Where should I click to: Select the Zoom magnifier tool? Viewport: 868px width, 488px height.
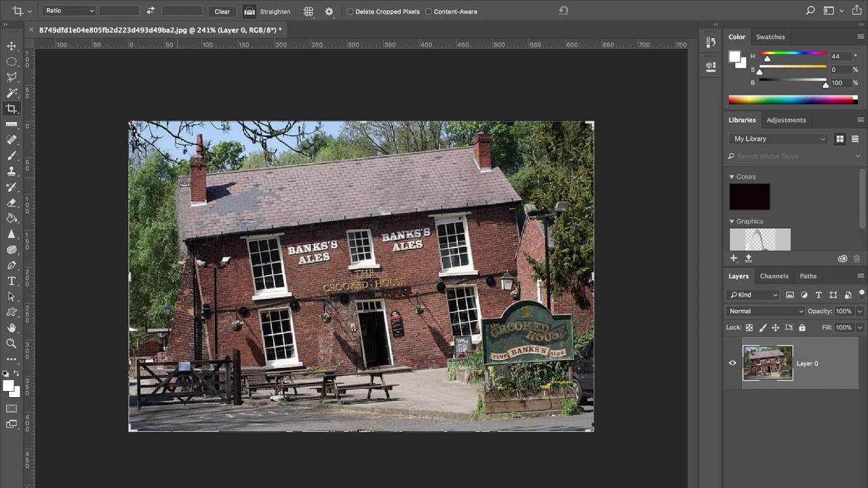tap(12, 344)
